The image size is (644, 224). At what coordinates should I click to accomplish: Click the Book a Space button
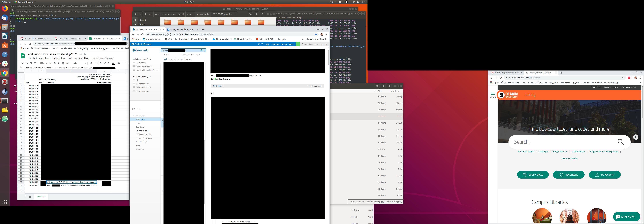pos(533,175)
